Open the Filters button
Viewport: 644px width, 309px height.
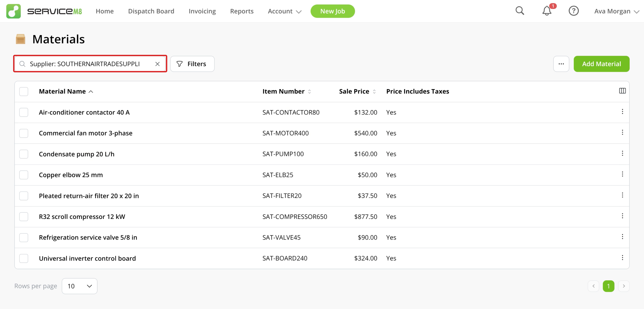pyautogui.click(x=192, y=64)
